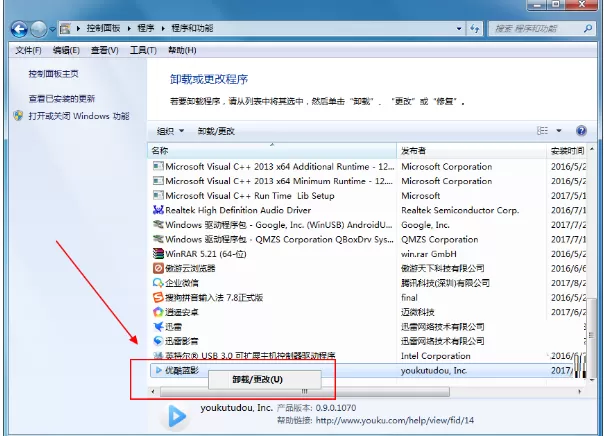Click the Control Panel icon in address bar

pyautogui.click(x=65, y=29)
